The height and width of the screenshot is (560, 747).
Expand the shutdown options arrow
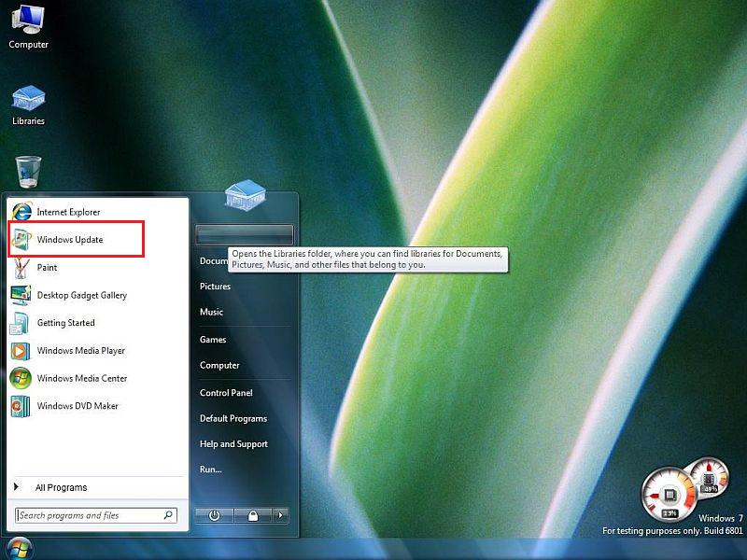281,515
